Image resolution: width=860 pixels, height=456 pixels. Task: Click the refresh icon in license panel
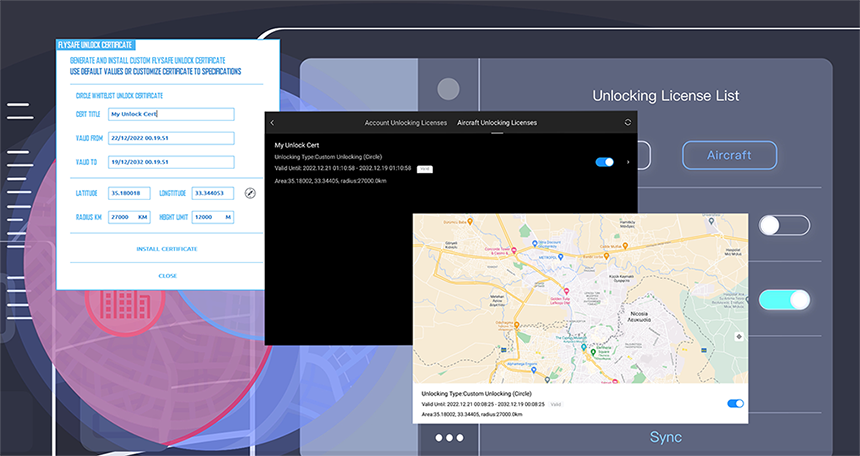point(627,122)
